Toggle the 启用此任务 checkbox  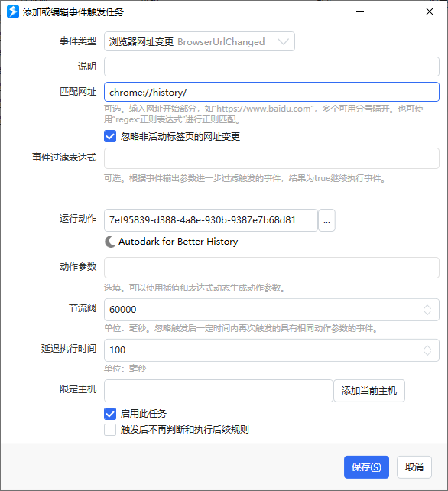pyautogui.click(x=110, y=414)
